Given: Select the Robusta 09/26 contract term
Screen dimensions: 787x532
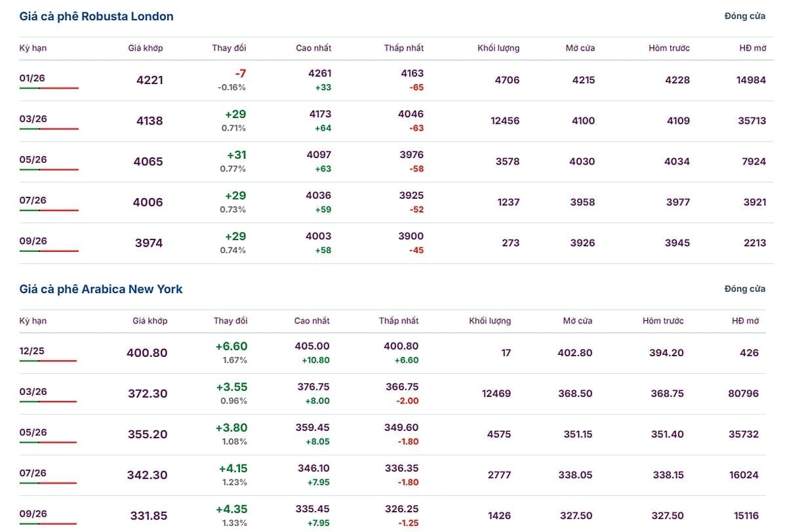Looking at the screenshot, I should [33, 241].
